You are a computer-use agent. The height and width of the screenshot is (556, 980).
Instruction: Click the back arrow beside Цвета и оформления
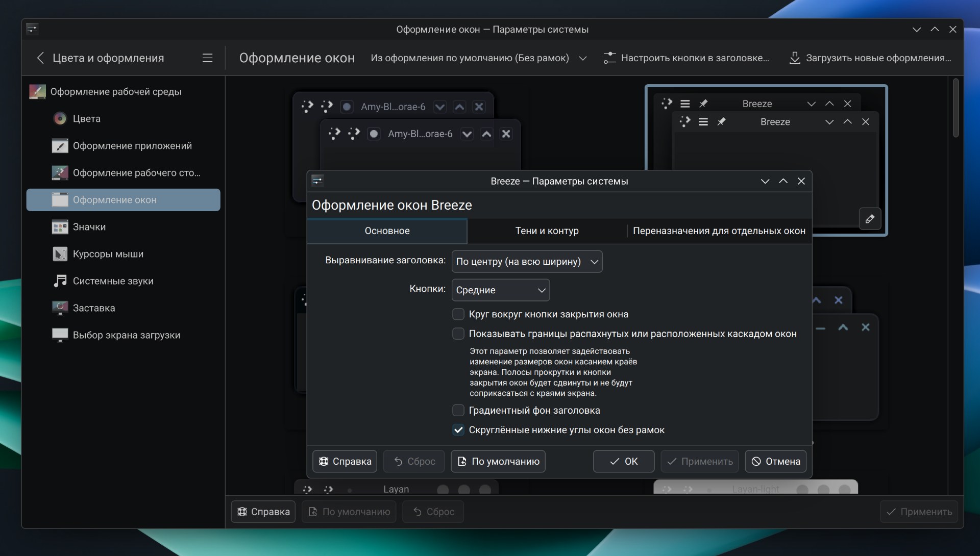pos(40,58)
